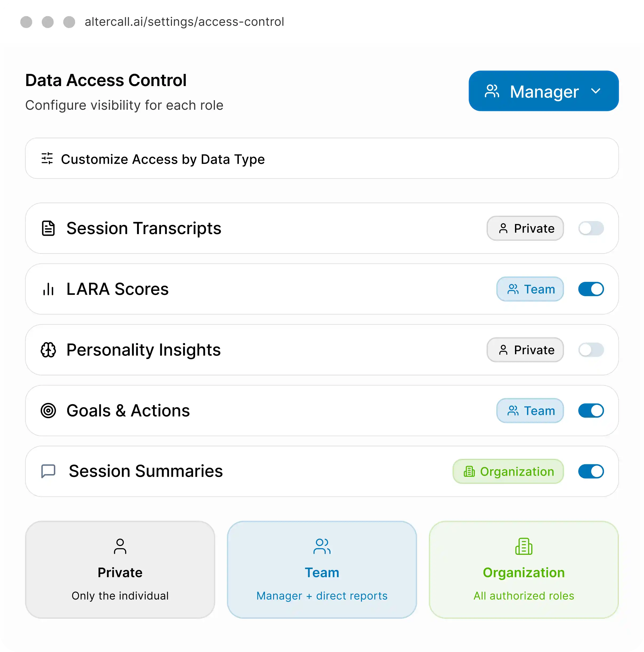This screenshot has width=644, height=652.
Task: Click the Personality Insights brain icon
Action: (48, 350)
